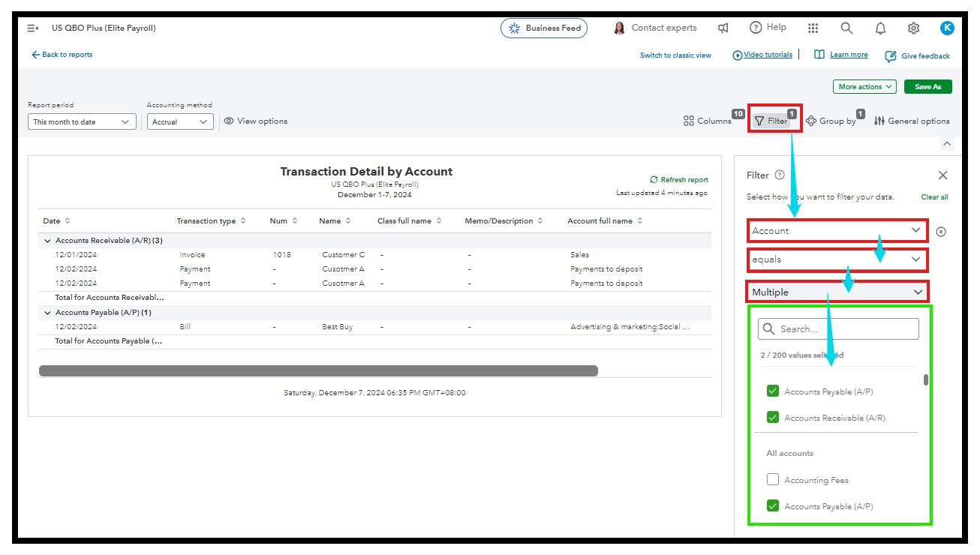
Task: Go Back to reports
Action: point(62,54)
